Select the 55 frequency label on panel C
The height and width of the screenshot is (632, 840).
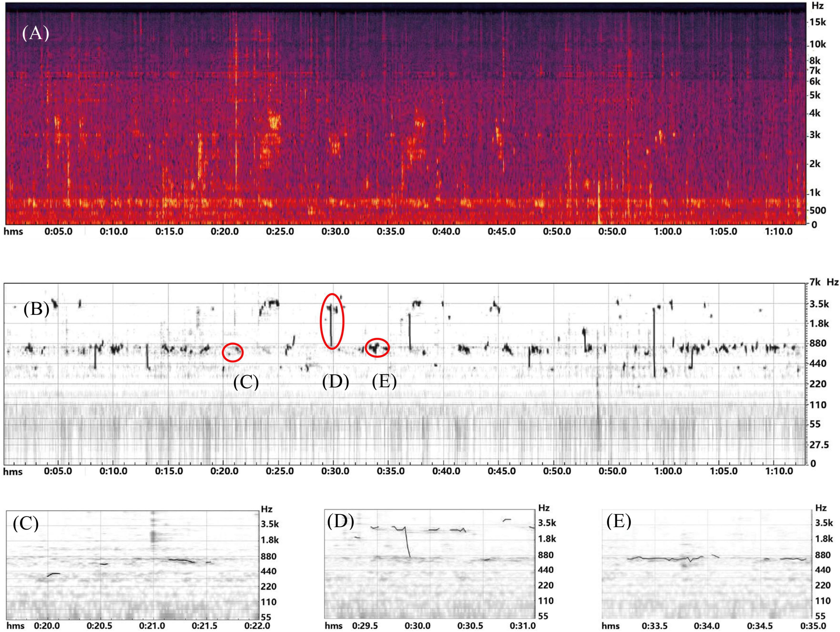(266, 618)
